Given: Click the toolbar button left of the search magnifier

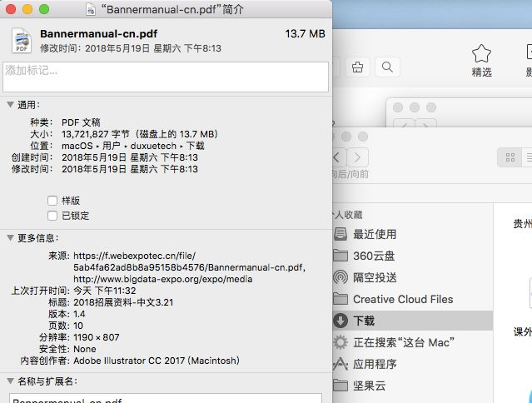Looking at the screenshot, I should tap(357, 67).
